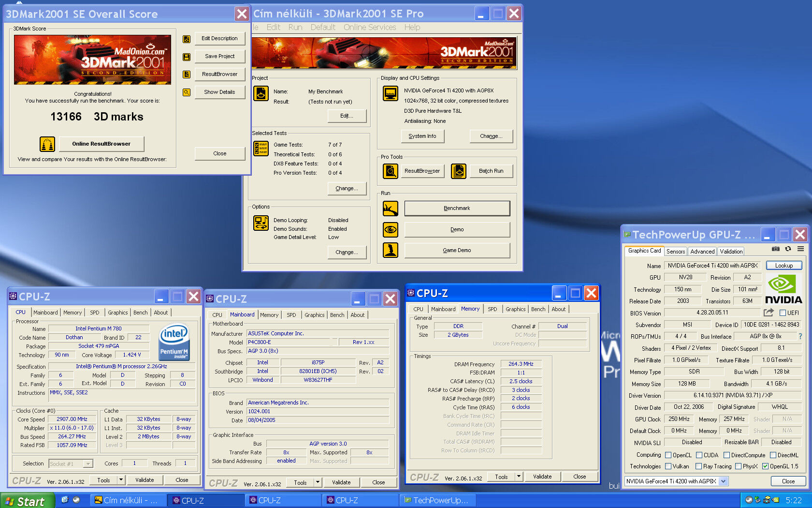The height and width of the screenshot is (508, 812).
Task: Click the ASUSTeK Computer Inc. manufacturer value
Action: coord(318,334)
